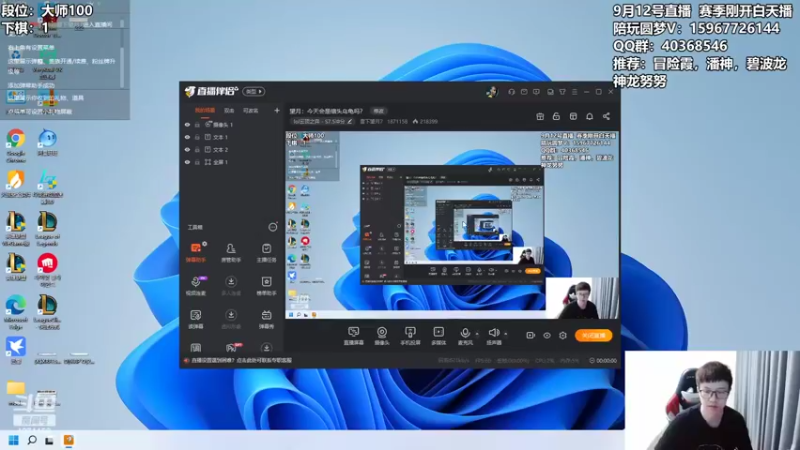
Task: Click the 直播屏幕 screen capture source button
Action: point(354,336)
